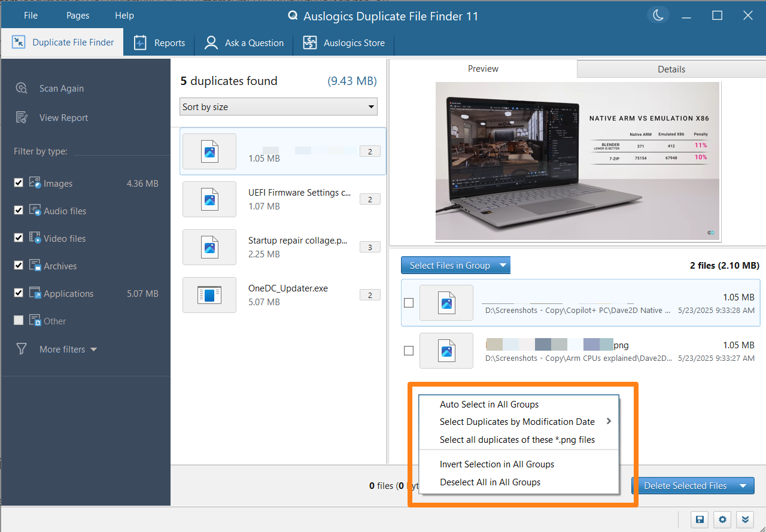Choose Invert Selection in All Groups

coord(497,464)
